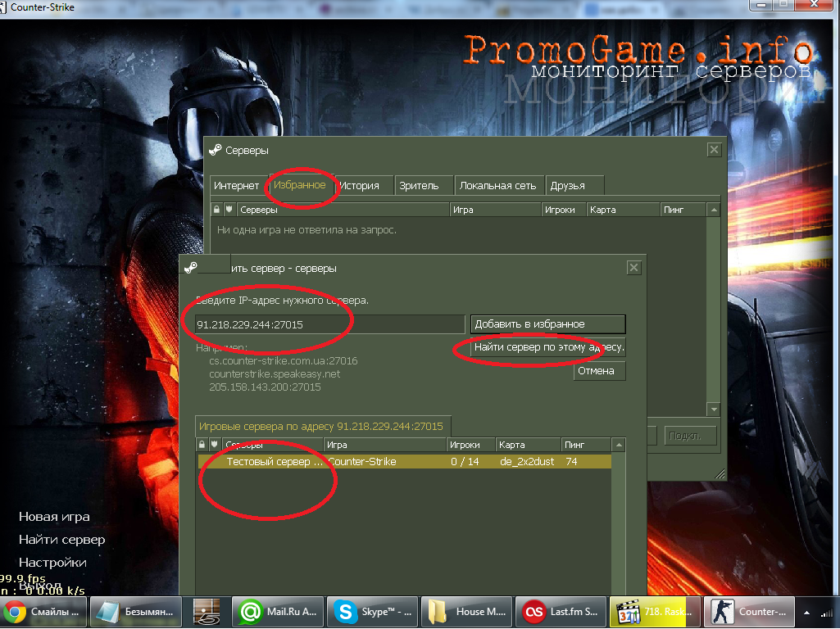
Task: Select the История tab
Action: point(364,185)
